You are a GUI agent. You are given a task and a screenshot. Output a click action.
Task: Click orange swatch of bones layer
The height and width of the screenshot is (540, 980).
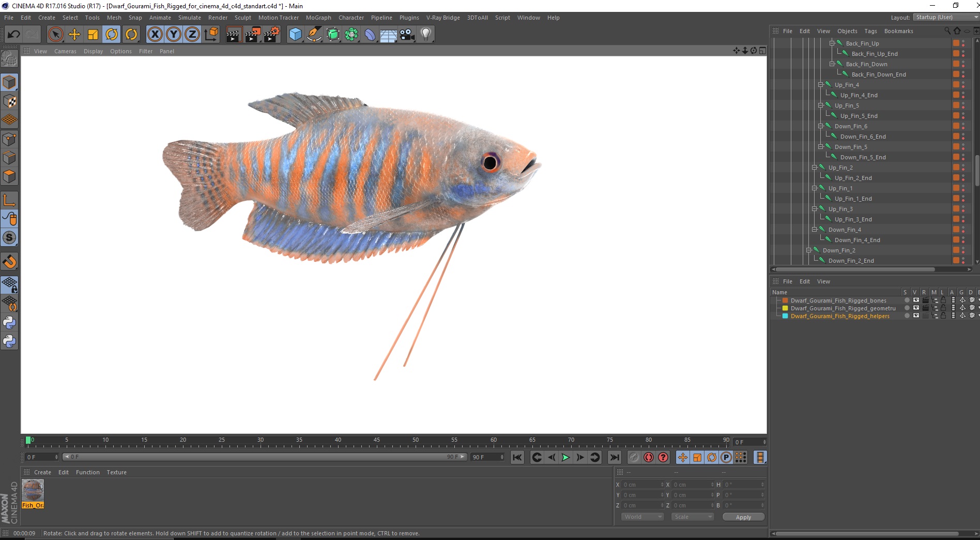pyautogui.click(x=785, y=301)
